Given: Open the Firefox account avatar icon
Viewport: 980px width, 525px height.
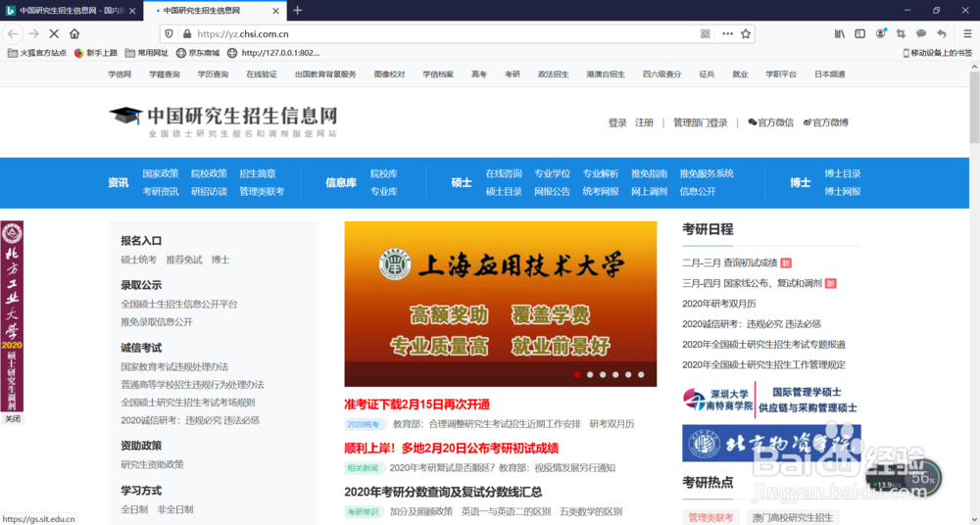Looking at the screenshot, I should [881, 33].
